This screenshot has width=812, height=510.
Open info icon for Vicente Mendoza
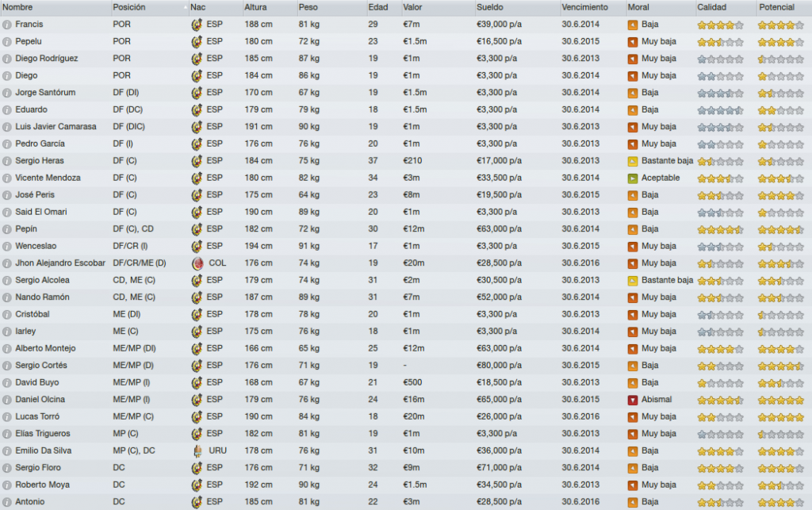[6, 178]
